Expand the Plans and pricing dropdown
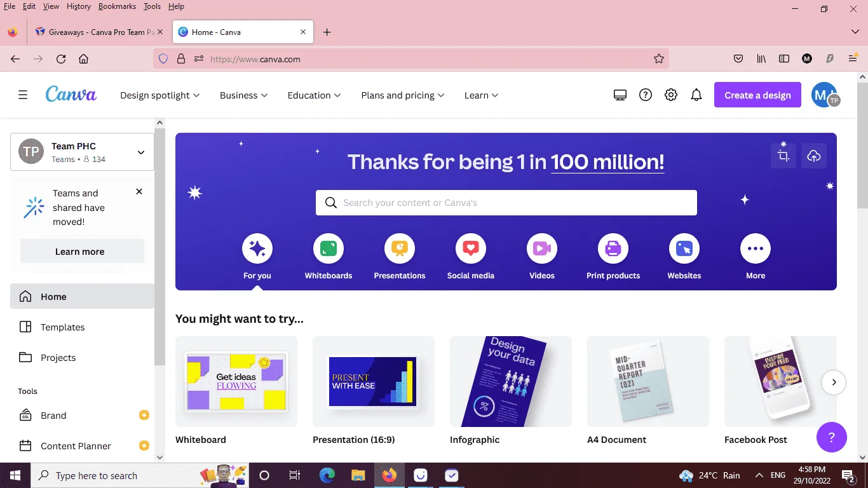The image size is (868, 488). pyautogui.click(x=403, y=95)
